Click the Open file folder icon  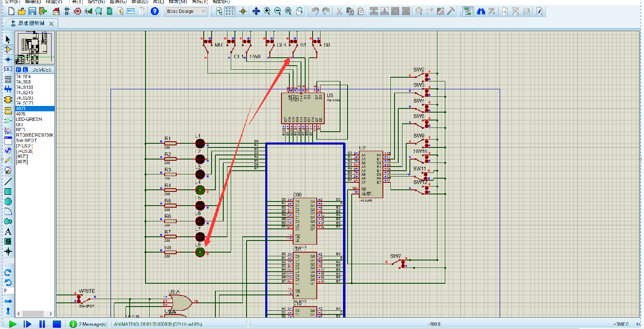[x=22, y=11]
